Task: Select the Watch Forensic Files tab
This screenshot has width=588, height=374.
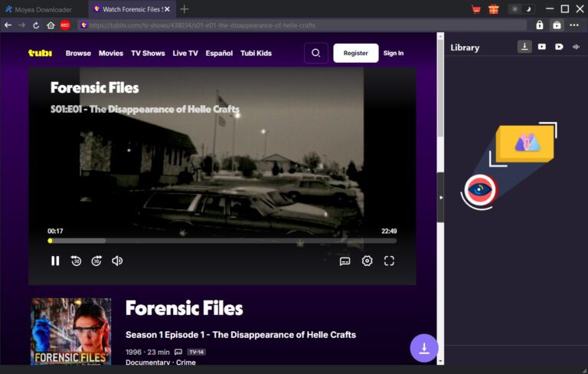Action: [x=132, y=9]
